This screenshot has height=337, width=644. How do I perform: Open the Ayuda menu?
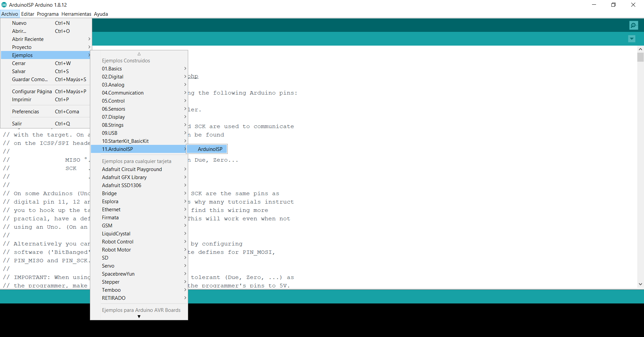click(x=101, y=14)
